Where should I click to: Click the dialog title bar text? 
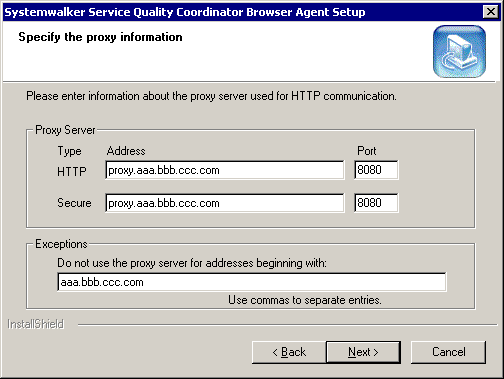pos(185,12)
